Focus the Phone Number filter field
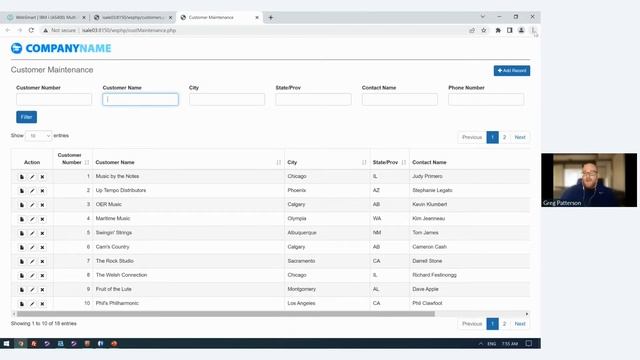This screenshot has height=360, width=640. [486, 99]
